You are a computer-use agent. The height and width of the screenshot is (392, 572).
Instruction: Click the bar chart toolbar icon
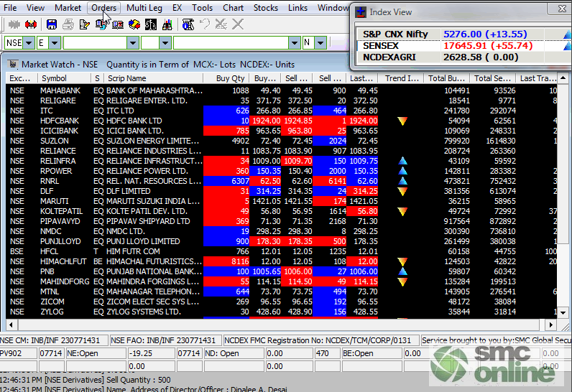coord(167,24)
